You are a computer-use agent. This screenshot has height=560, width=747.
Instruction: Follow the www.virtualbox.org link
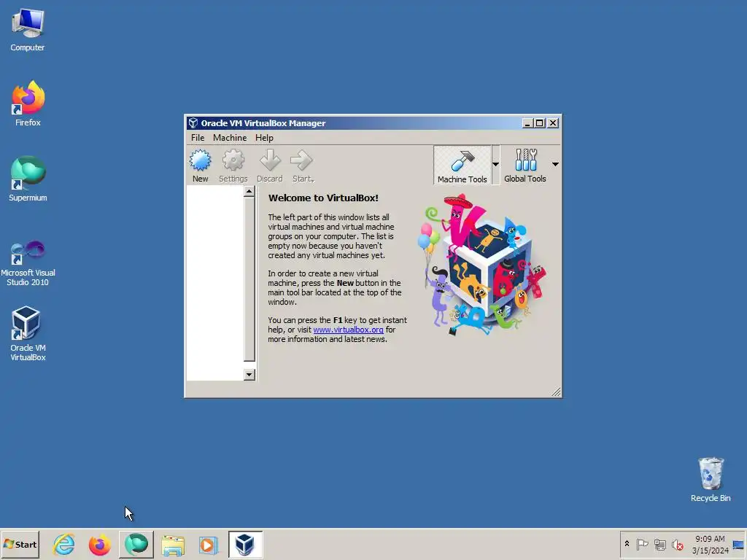[x=348, y=330]
